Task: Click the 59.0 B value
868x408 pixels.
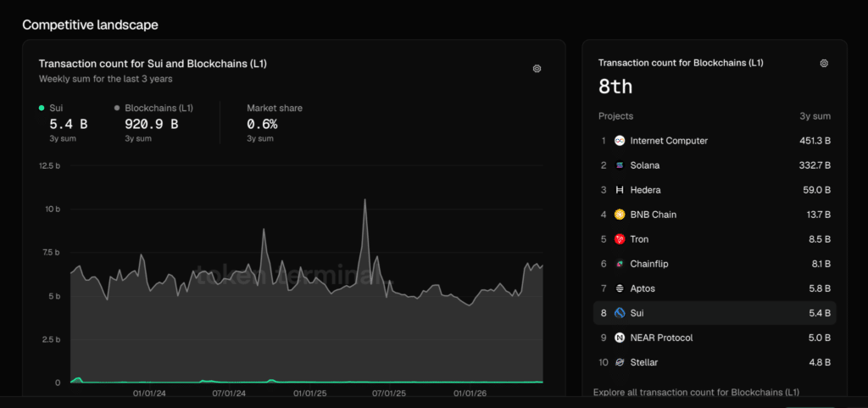Action: 817,190
